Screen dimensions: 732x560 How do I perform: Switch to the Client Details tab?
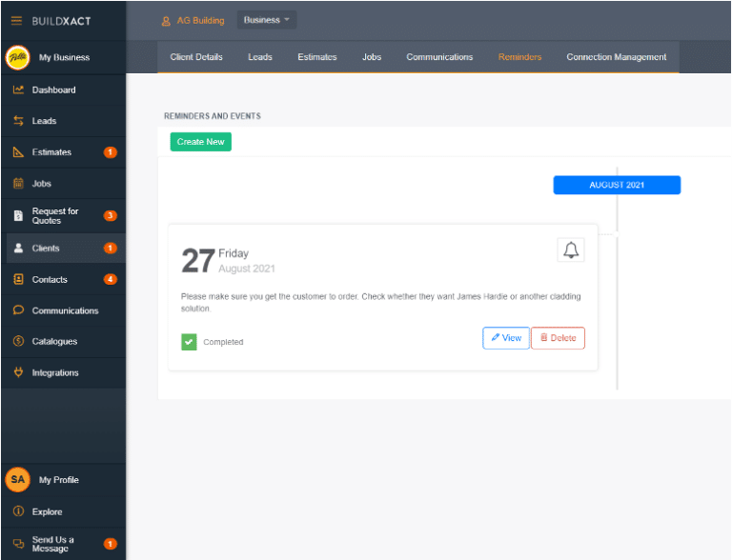coord(196,57)
